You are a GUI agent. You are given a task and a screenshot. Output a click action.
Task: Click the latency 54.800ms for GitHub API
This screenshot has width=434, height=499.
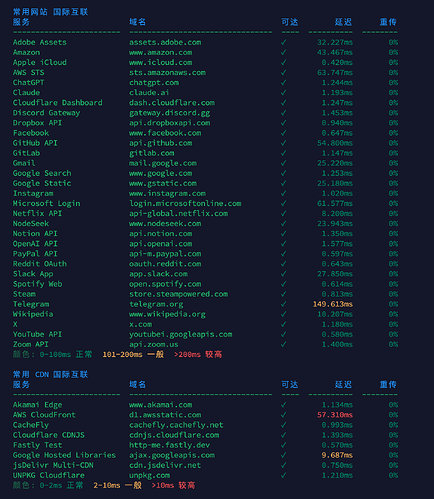point(335,143)
